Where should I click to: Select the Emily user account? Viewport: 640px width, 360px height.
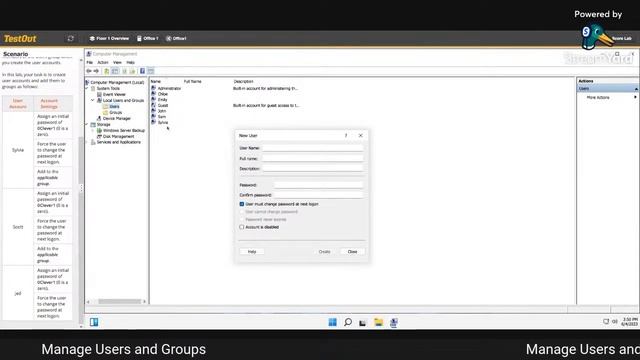click(x=162, y=100)
